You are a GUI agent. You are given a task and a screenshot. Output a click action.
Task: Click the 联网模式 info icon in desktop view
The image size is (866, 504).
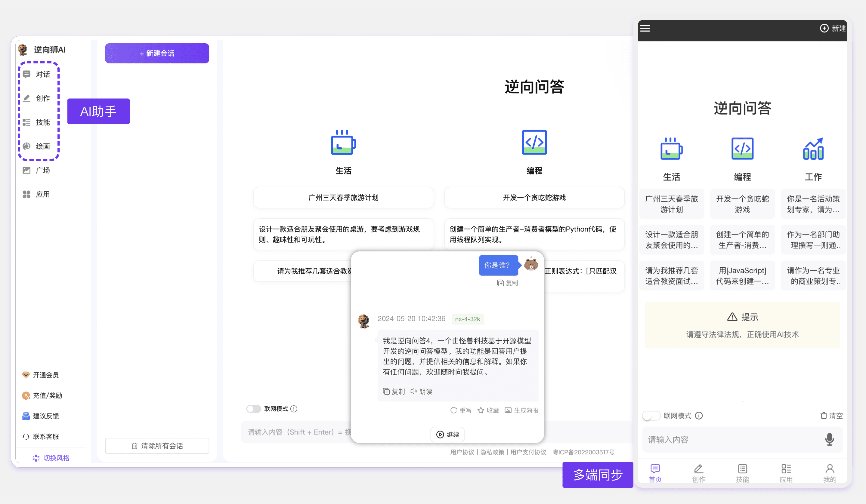click(294, 409)
